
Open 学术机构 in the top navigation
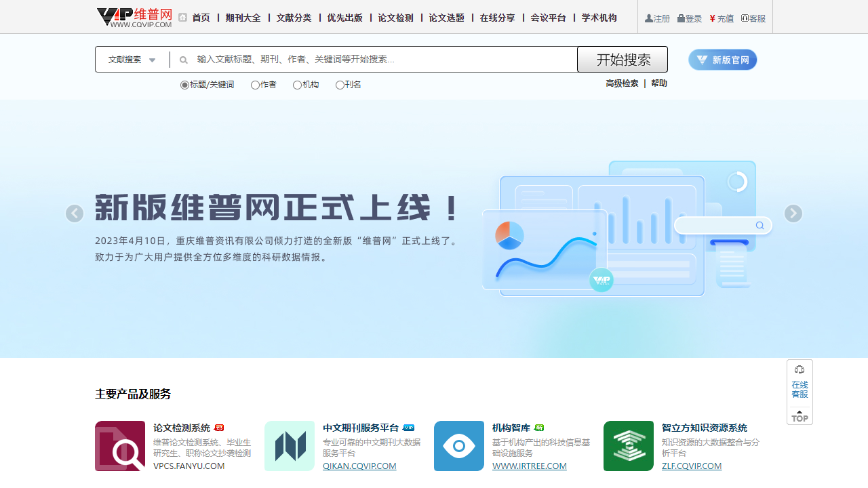[x=599, y=18]
